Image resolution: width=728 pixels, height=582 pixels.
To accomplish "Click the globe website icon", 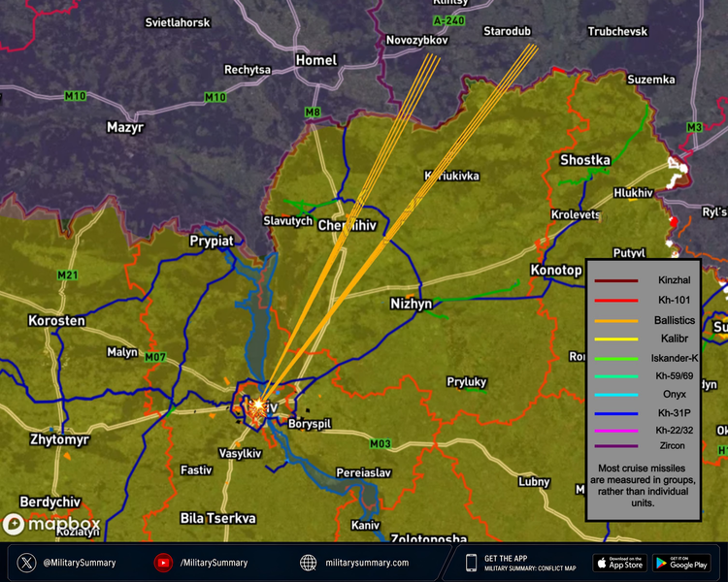I will pyautogui.click(x=309, y=563).
